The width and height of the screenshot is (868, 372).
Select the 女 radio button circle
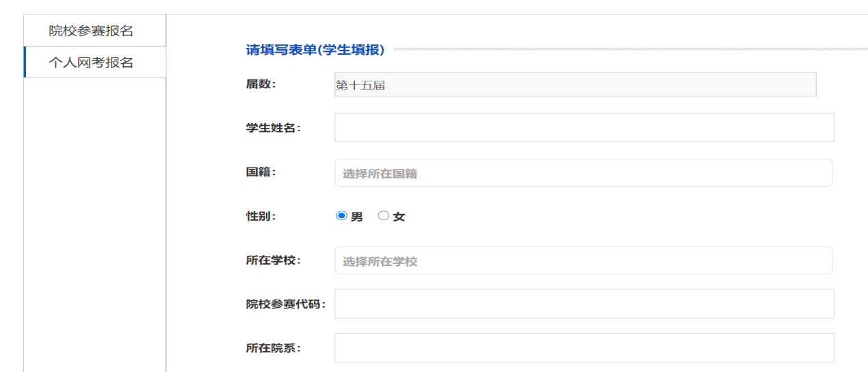[x=384, y=216]
